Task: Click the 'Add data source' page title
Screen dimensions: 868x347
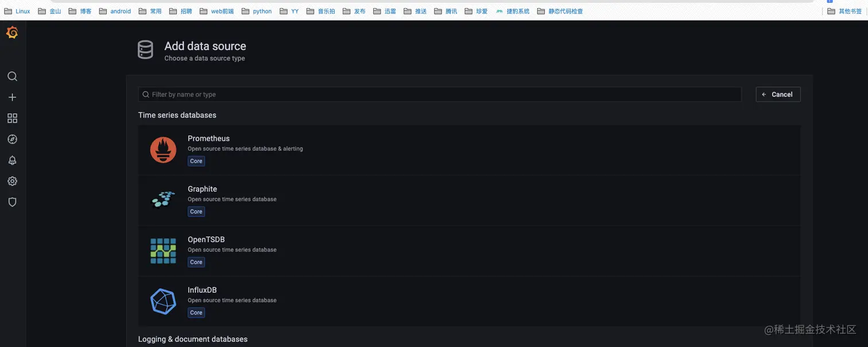Action: pyautogui.click(x=205, y=46)
